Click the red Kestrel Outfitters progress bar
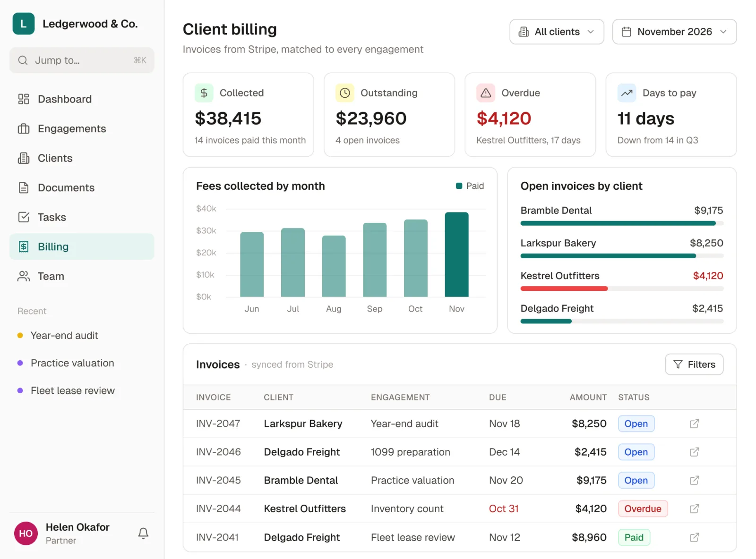The width and height of the screenshot is (756, 559). [x=564, y=288]
